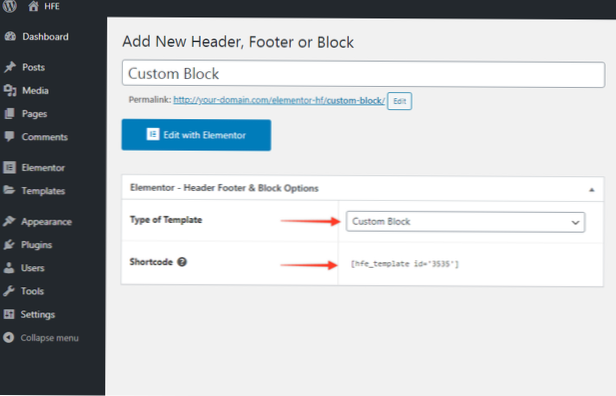Click the Edit with Elementor button
The width and height of the screenshot is (616, 396).
click(196, 135)
